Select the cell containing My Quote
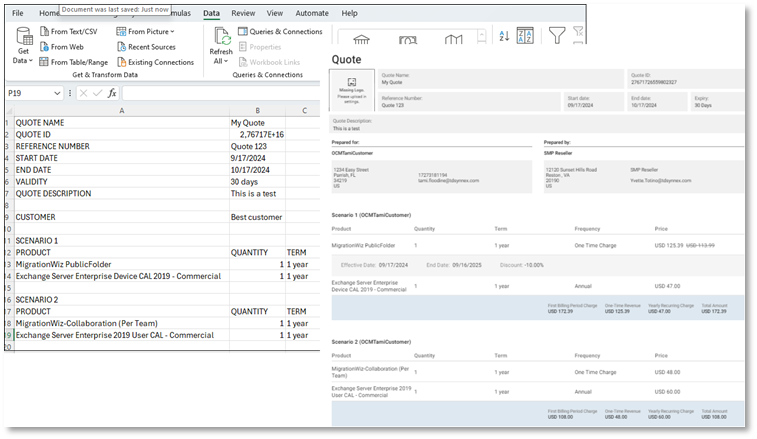 pos(257,123)
